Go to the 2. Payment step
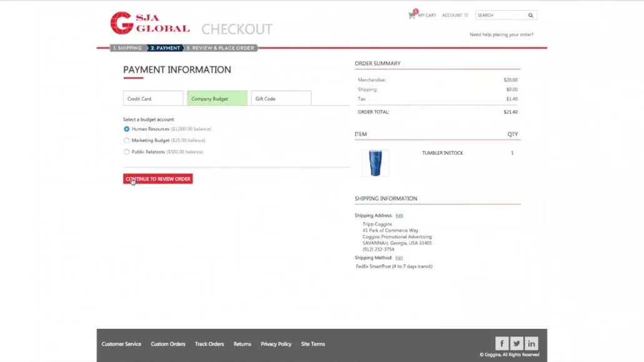Viewport: 644px width, 362px height. click(x=165, y=48)
